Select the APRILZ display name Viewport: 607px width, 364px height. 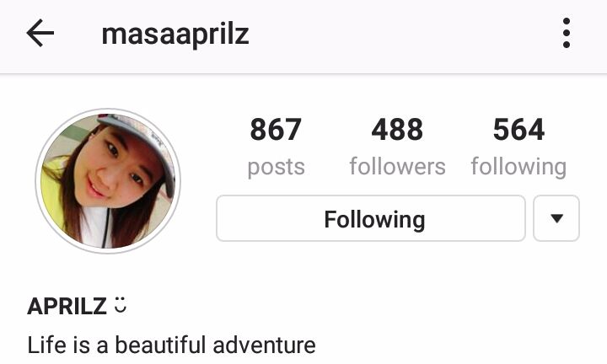(x=67, y=306)
